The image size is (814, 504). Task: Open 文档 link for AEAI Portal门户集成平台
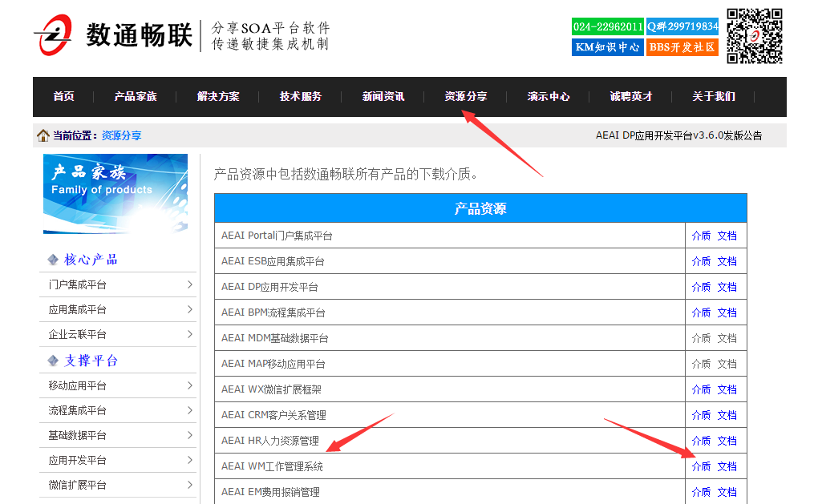point(727,236)
